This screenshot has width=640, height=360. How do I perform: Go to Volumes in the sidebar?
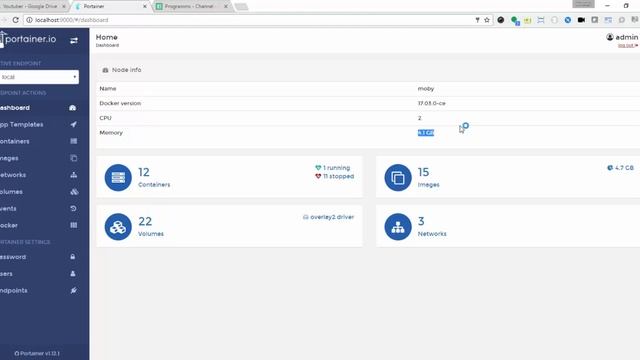click(x=44, y=191)
